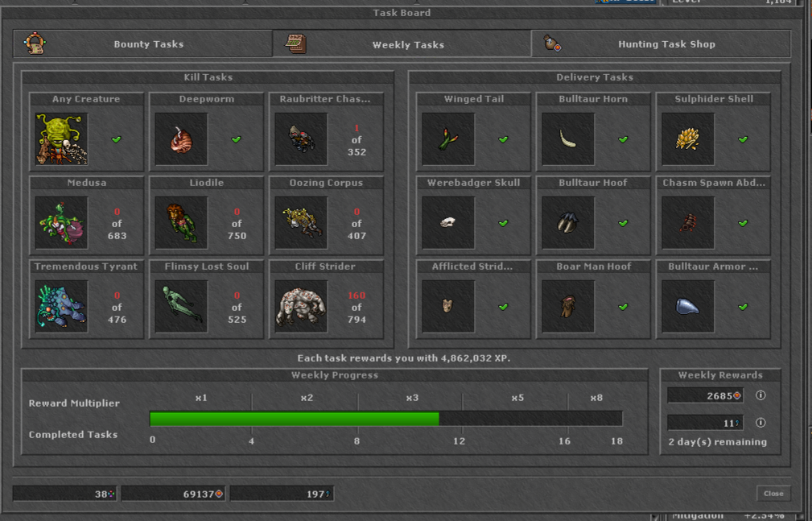This screenshot has height=521, width=812.
Task: Click the Afflicted Strider green checkmark
Action: tap(503, 307)
